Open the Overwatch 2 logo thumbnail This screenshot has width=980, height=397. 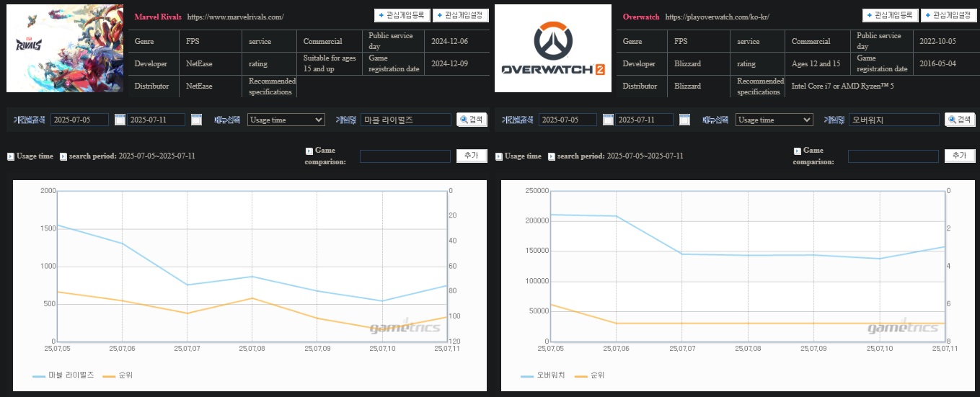click(553, 48)
